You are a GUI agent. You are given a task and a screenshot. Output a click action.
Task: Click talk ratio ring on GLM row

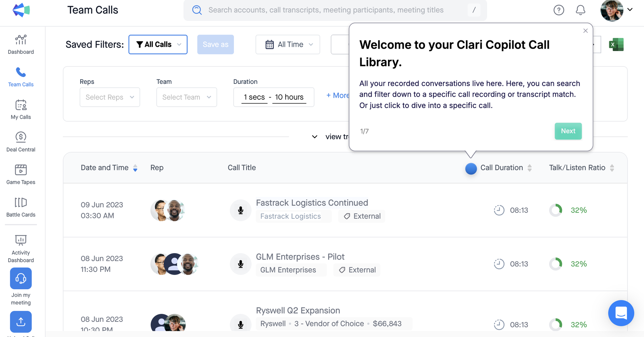pos(555,264)
